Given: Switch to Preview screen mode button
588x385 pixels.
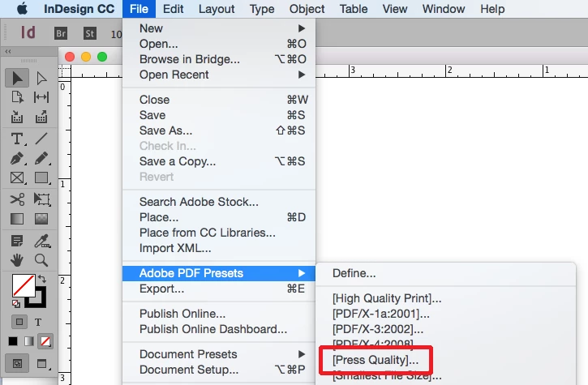Looking at the screenshot, I should (42, 363).
